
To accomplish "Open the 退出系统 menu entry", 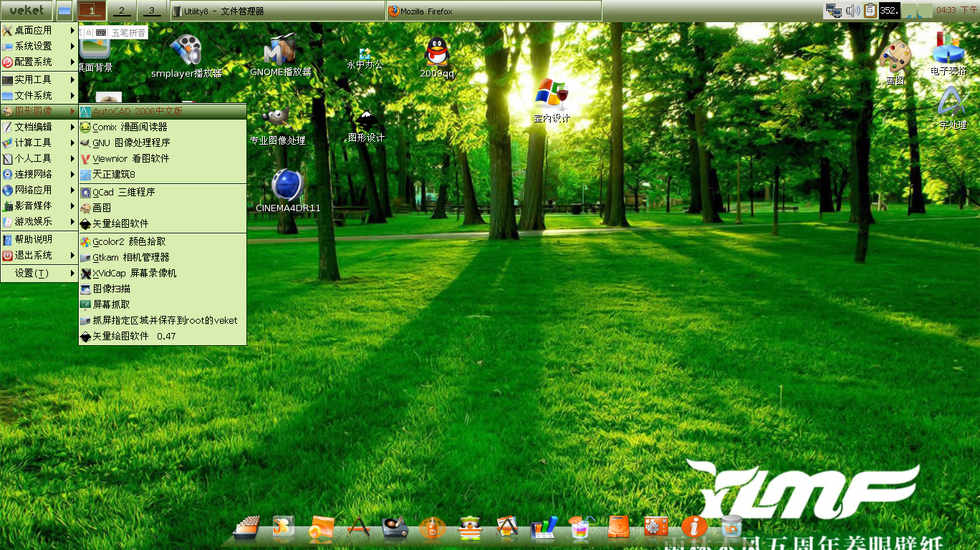I will tap(39, 255).
